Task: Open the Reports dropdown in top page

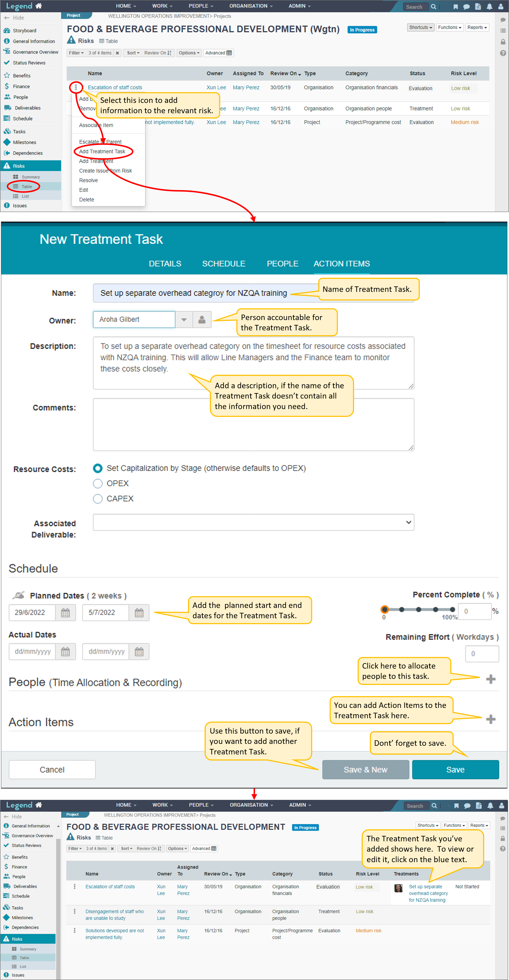Action: (477, 27)
